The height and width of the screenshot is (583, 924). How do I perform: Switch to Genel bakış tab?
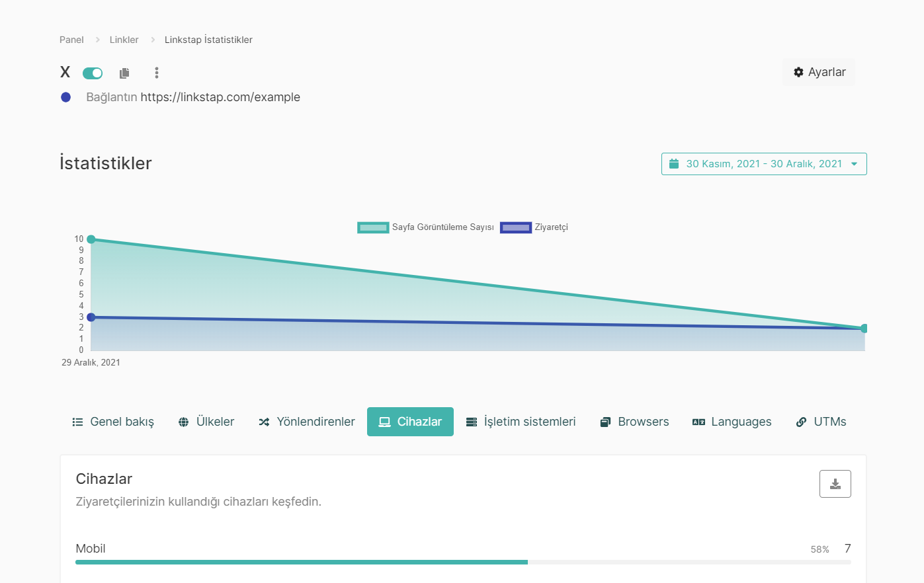pos(113,422)
